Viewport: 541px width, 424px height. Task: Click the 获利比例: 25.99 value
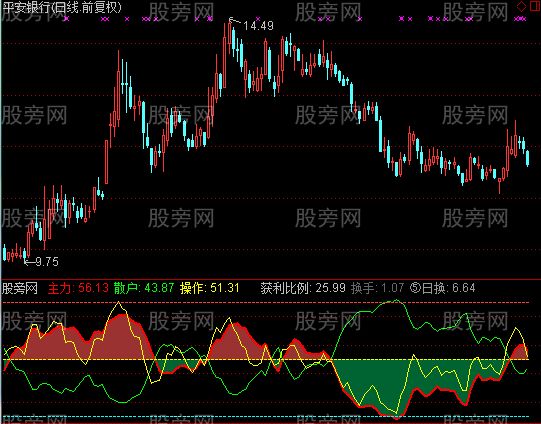coord(303,288)
